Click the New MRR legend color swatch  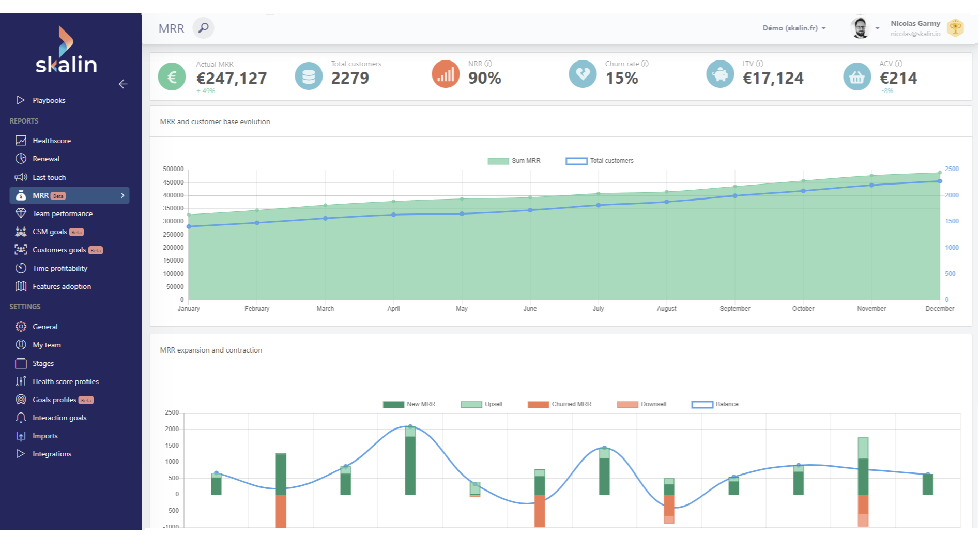(393, 404)
